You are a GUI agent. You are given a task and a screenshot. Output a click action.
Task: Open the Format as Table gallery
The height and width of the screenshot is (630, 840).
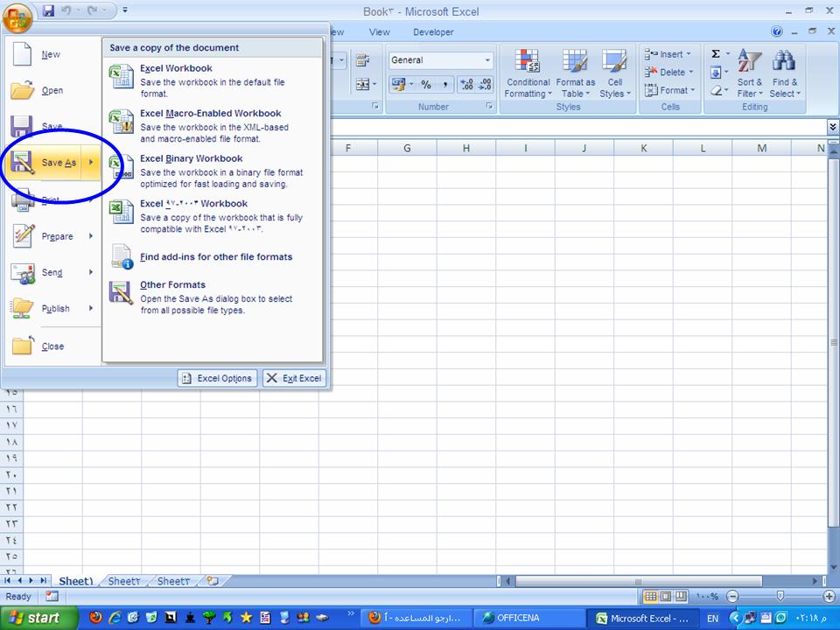576,73
